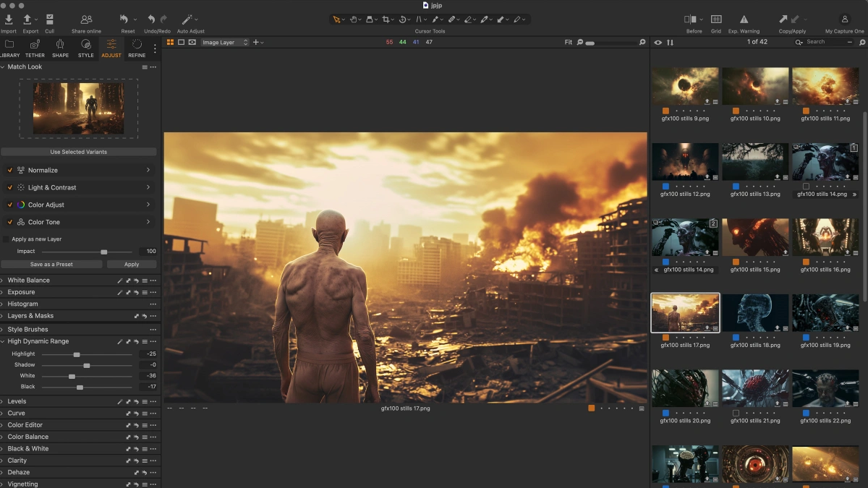Image resolution: width=868 pixels, height=488 pixels.
Task: Open the Cull tool
Action: tap(49, 19)
